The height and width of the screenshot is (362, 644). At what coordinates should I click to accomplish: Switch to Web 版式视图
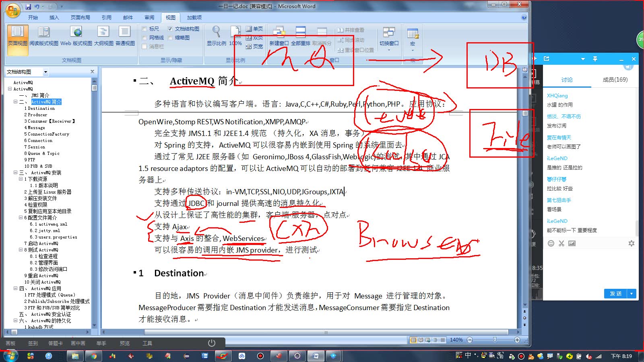[x=76, y=36]
